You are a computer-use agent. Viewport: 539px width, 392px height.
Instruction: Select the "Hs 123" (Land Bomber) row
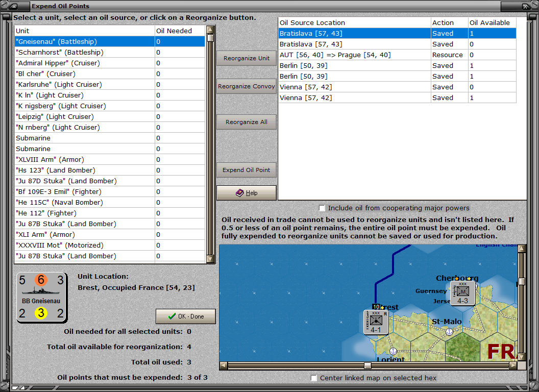click(110, 170)
